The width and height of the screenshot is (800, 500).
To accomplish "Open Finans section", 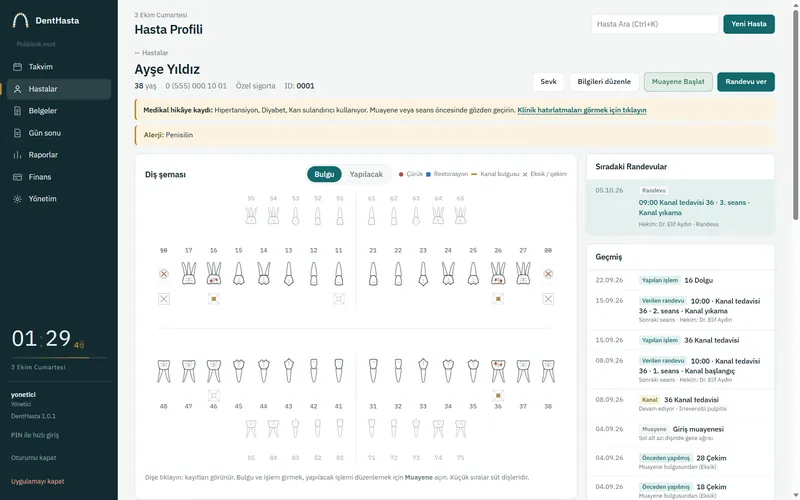I will pos(59,177).
